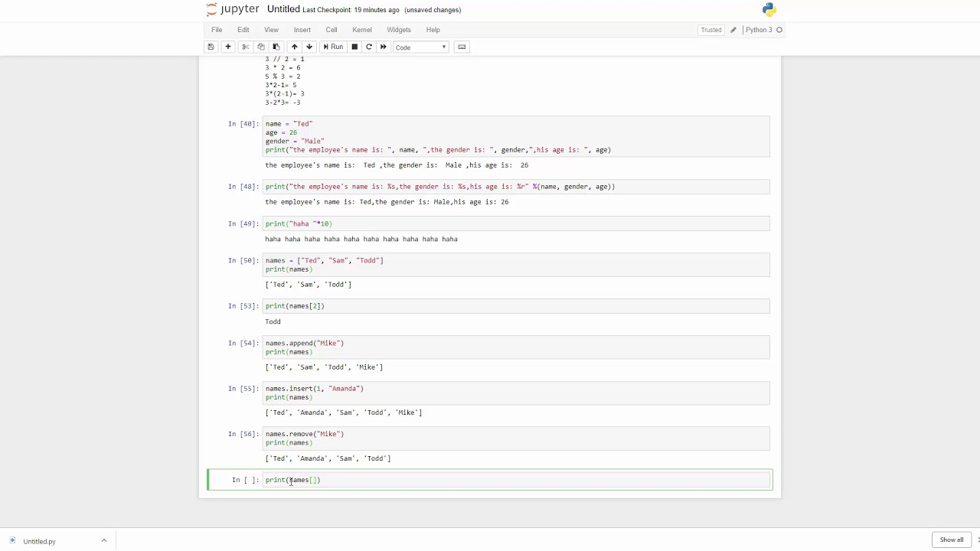The image size is (980, 551).
Task: Open the View menu
Action: tap(271, 30)
